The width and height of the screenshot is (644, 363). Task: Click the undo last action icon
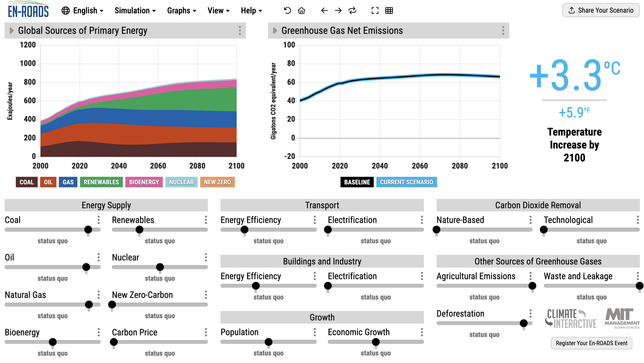287,11
